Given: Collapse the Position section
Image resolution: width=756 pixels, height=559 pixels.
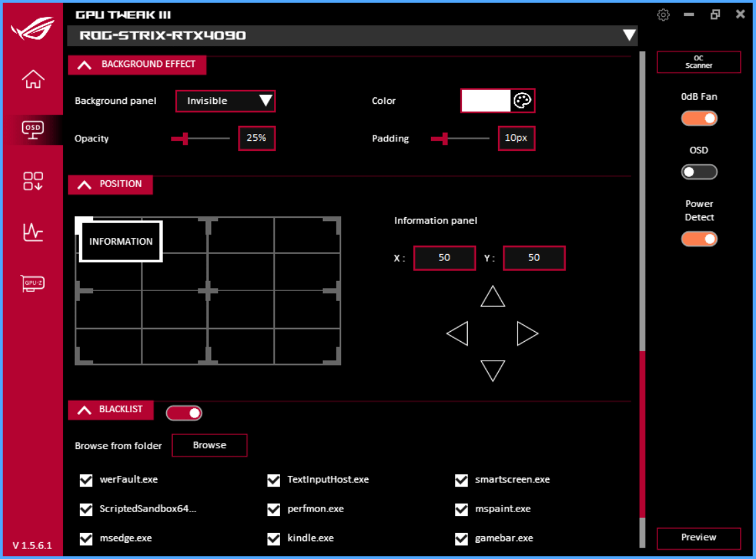Looking at the screenshot, I should click(111, 184).
